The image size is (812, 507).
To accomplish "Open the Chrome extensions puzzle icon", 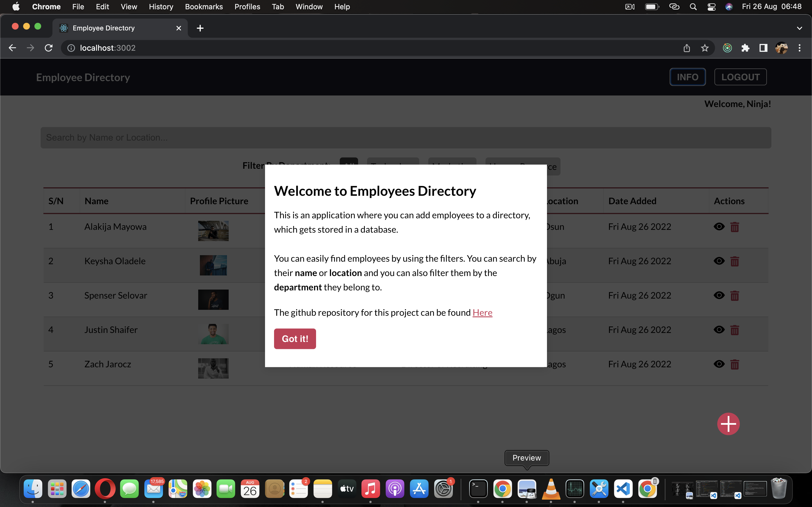I will click(x=745, y=48).
